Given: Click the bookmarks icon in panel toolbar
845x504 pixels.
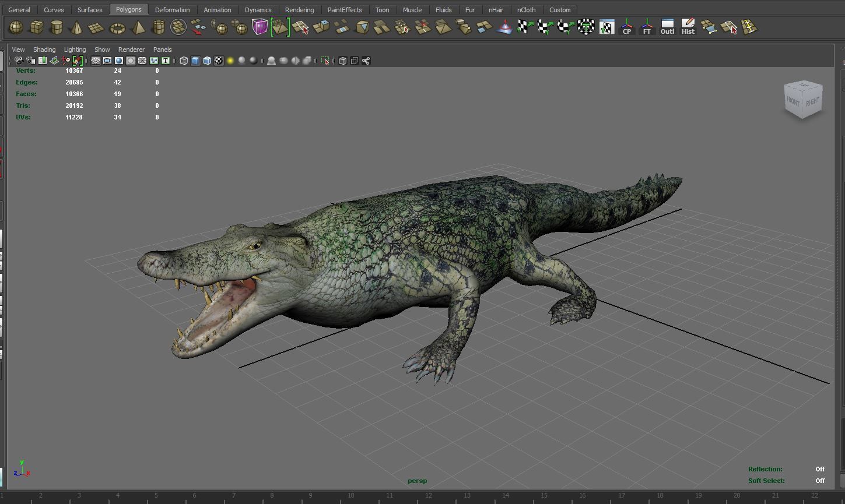Looking at the screenshot, I should point(43,61).
